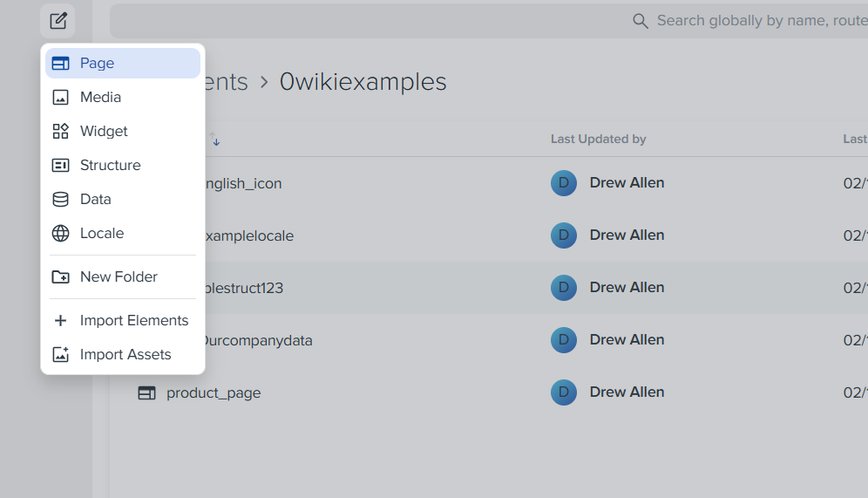The image size is (868, 498).
Task: Click Drew Allen name in ourcompanydata row
Action: tap(627, 339)
